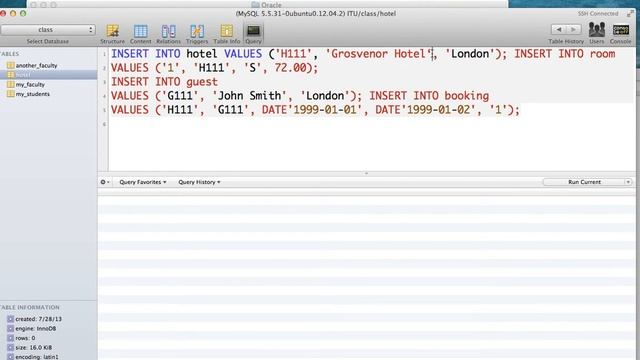Switch to the Content view

[140, 34]
